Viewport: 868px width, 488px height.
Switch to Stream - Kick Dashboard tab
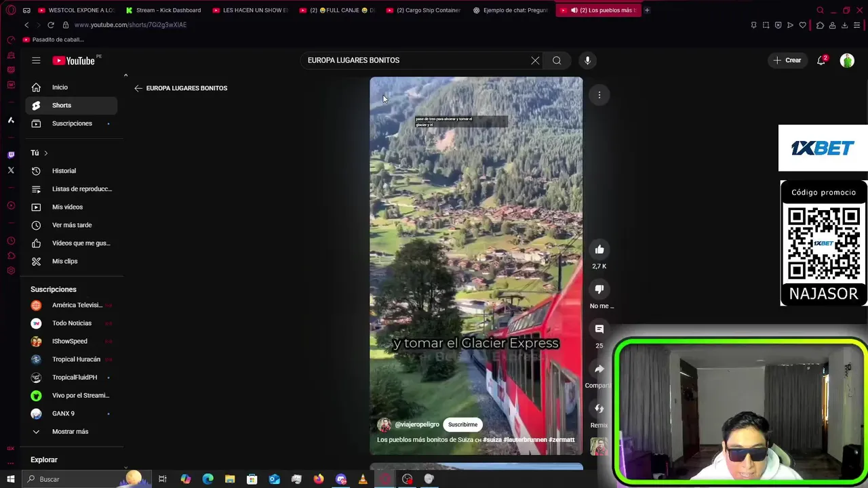point(163,10)
